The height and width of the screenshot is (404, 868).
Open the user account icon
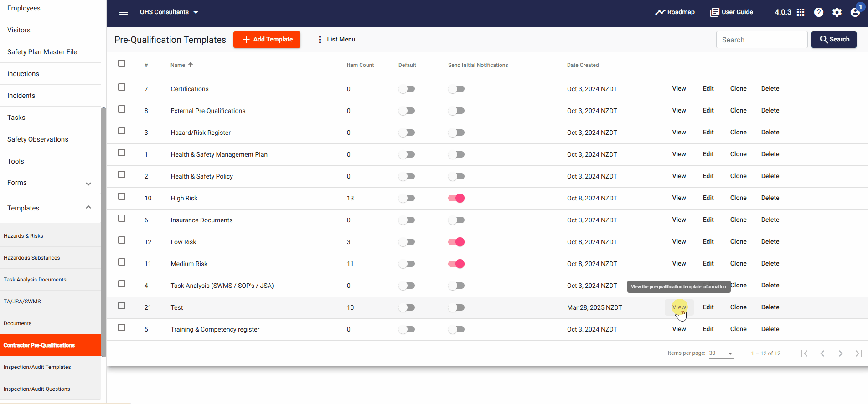[855, 12]
